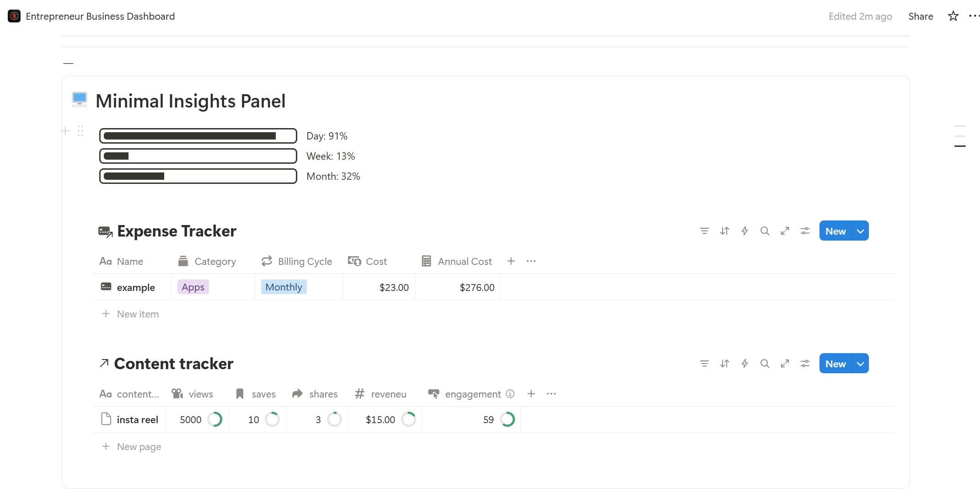Screen dimensions: 980x489
Task: Open automations for the Content tracker
Action: point(744,363)
